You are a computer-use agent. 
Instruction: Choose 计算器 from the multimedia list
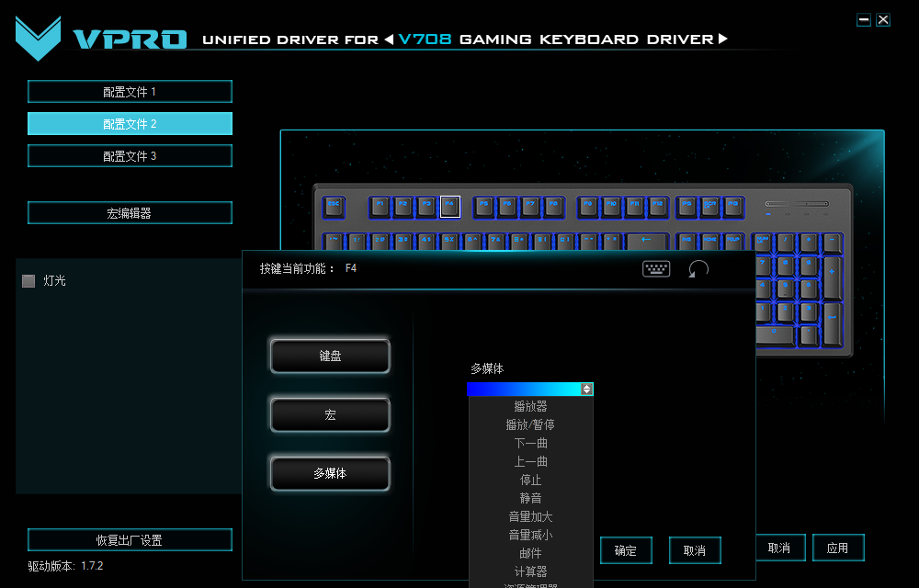pyautogui.click(x=530, y=571)
